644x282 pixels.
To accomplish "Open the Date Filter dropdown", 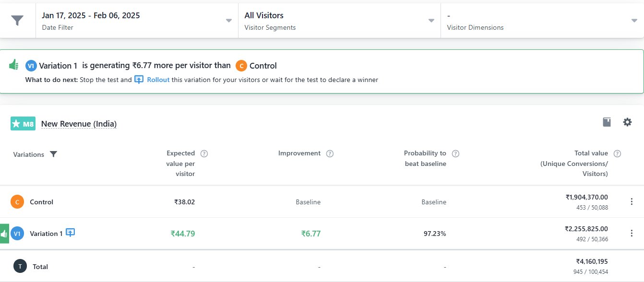I will pos(137,21).
